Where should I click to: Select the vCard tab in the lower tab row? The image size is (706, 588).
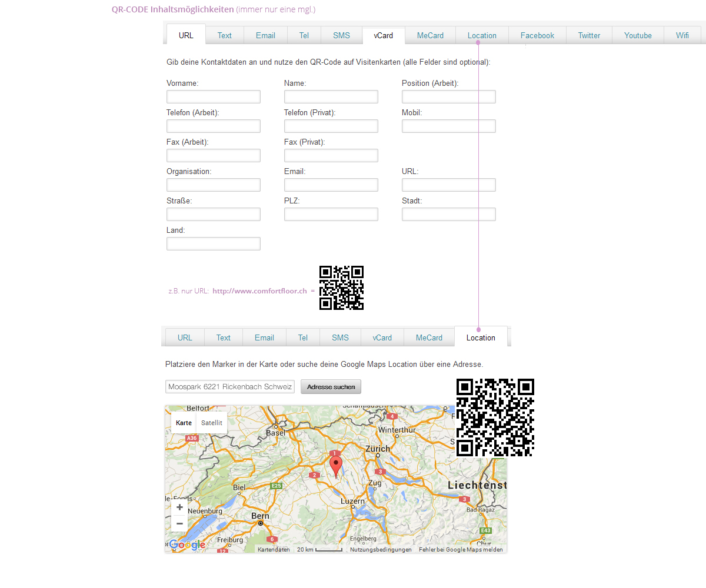382,338
